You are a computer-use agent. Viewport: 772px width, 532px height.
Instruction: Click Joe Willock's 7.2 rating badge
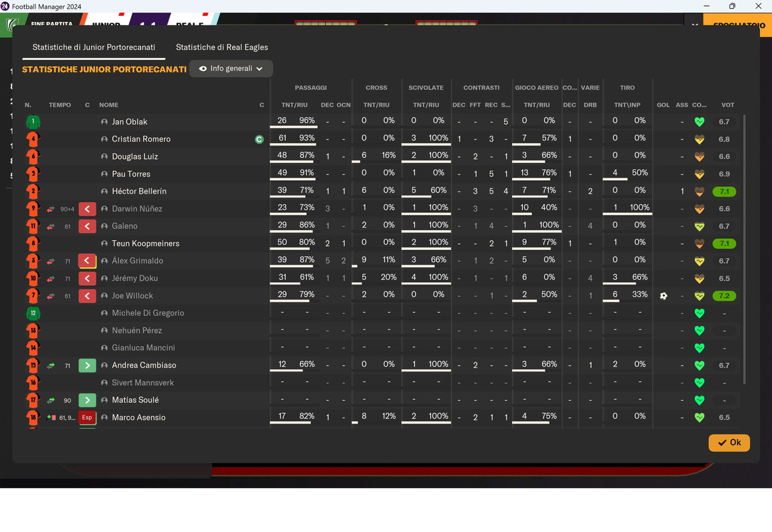pos(724,296)
